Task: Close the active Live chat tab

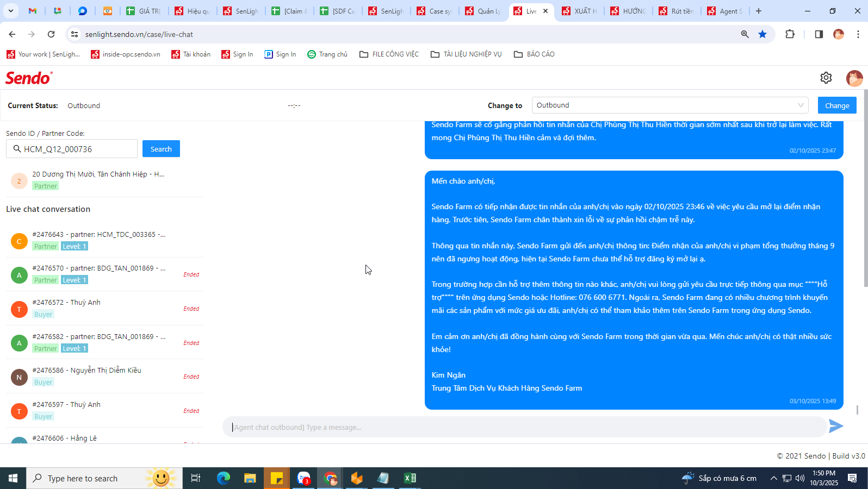Action: (x=545, y=11)
